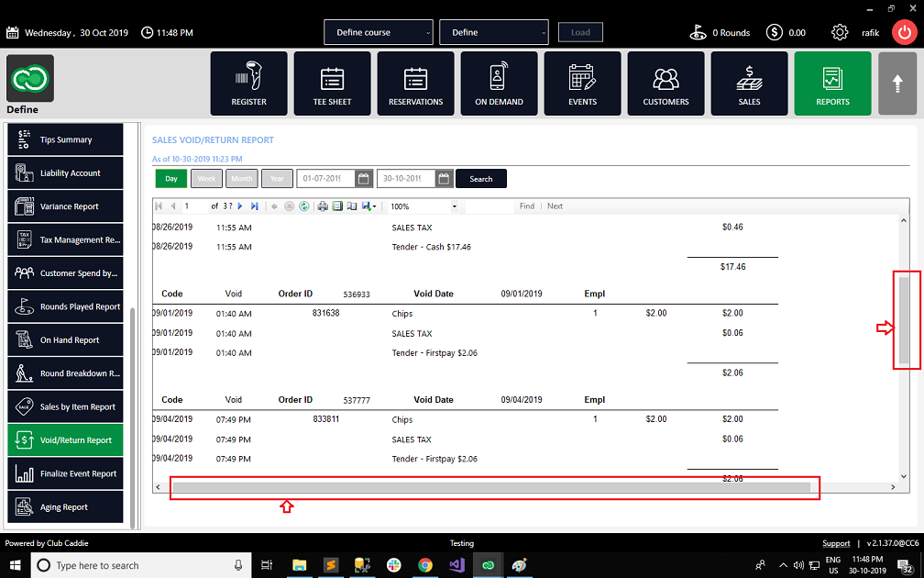Select the Day period toggle
924x578 pixels.
pos(170,179)
